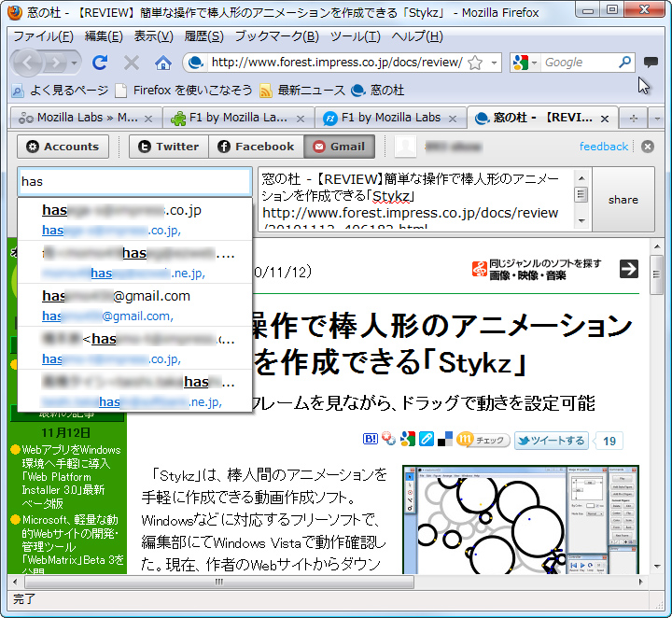The image size is (672, 618).
Task: Focus the recipient field containing 'has'
Action: coord(134,182)
